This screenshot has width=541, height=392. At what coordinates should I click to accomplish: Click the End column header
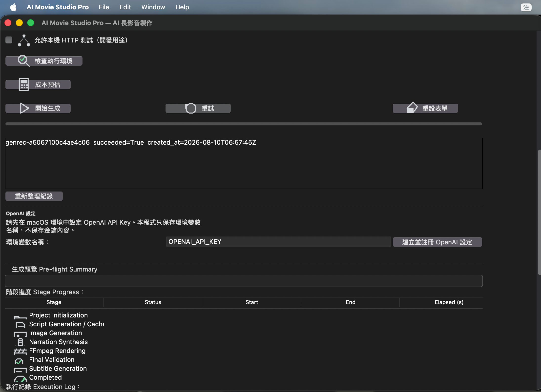[x=350, y=302]
